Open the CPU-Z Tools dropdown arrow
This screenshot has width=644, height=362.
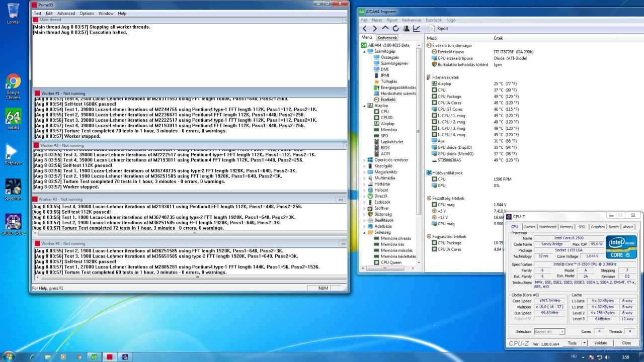pos(584,343)
